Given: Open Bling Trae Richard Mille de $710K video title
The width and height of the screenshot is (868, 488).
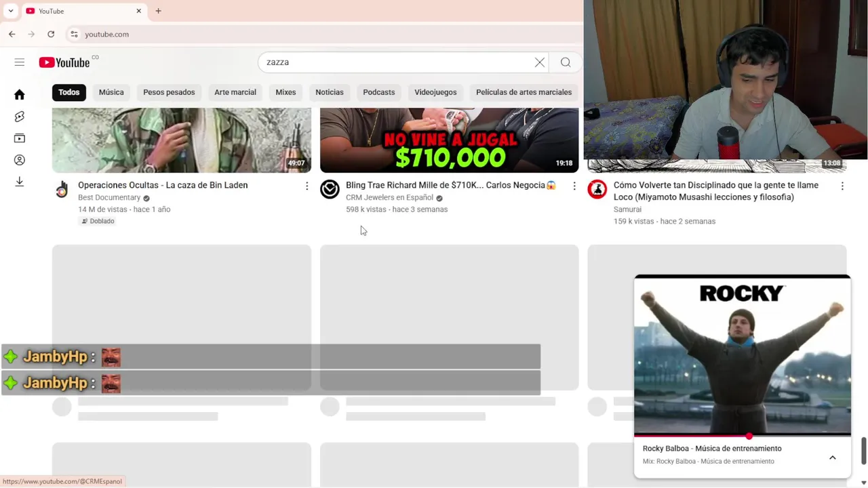Looking at the screenshot, I should pyautogui.click(x=451, y=185).
